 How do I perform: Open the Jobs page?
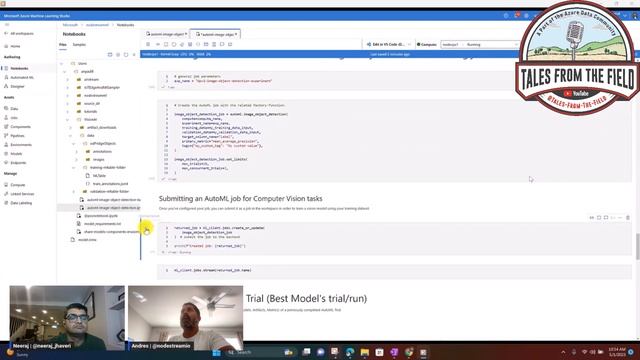tap(11, 118)
